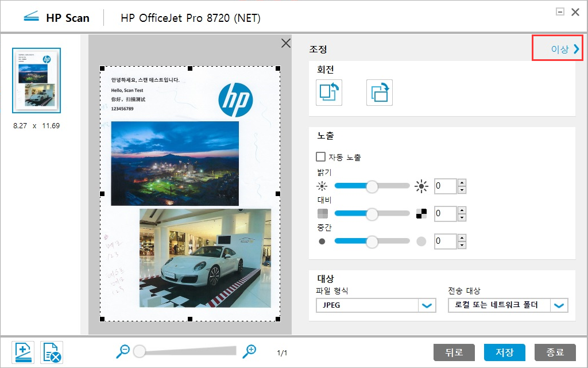This screenshot has height=368, width=588.
Task: Click the bottom-right crop handle
Action: click(x=278, y=319)
